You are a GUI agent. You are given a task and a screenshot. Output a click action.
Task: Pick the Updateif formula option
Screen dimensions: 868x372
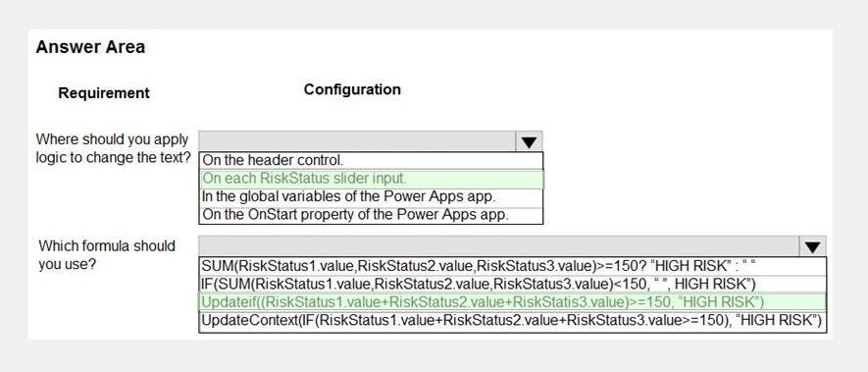pyautogui.click(x=513, y=302)
